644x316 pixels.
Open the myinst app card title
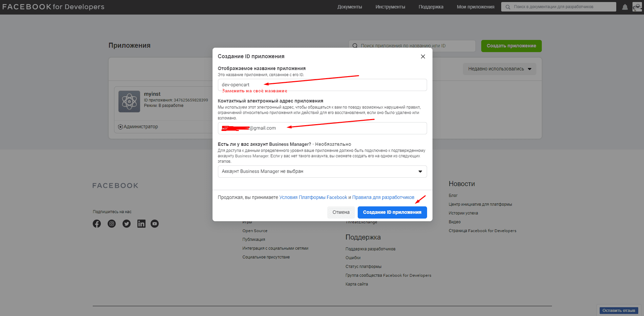(152, 94)
